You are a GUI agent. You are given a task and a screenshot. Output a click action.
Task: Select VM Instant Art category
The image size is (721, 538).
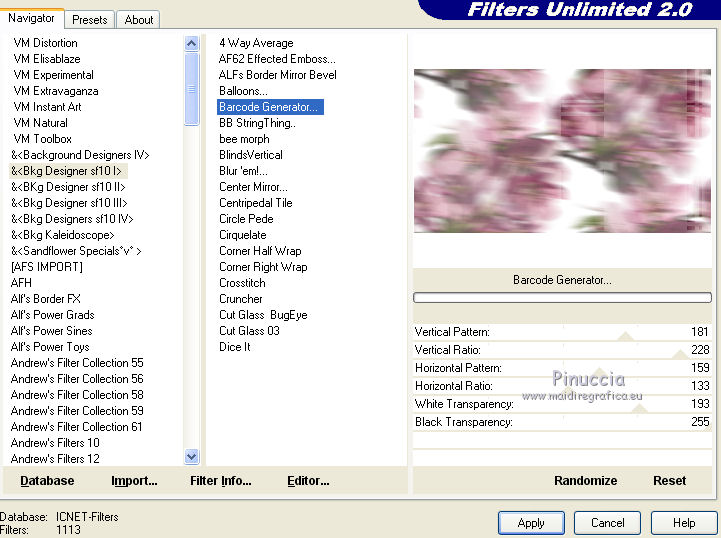47,107
